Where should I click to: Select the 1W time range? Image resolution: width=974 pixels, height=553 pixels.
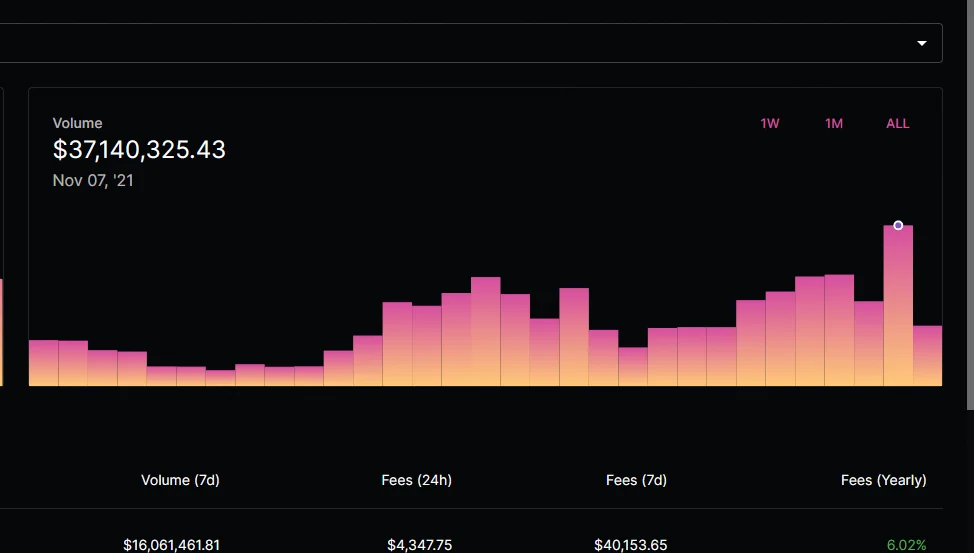[770, 123]
